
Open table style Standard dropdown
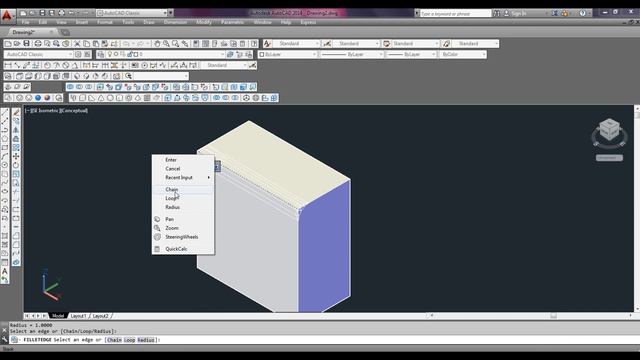416,44
